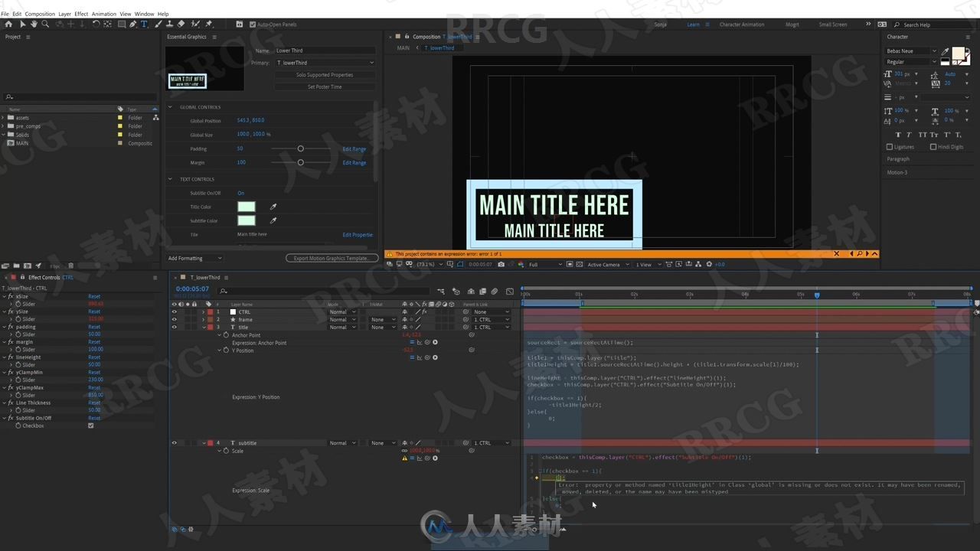
Task: Toggle the Subtitle On/Off Checkbox in Effect Controls
Action: 91,425
